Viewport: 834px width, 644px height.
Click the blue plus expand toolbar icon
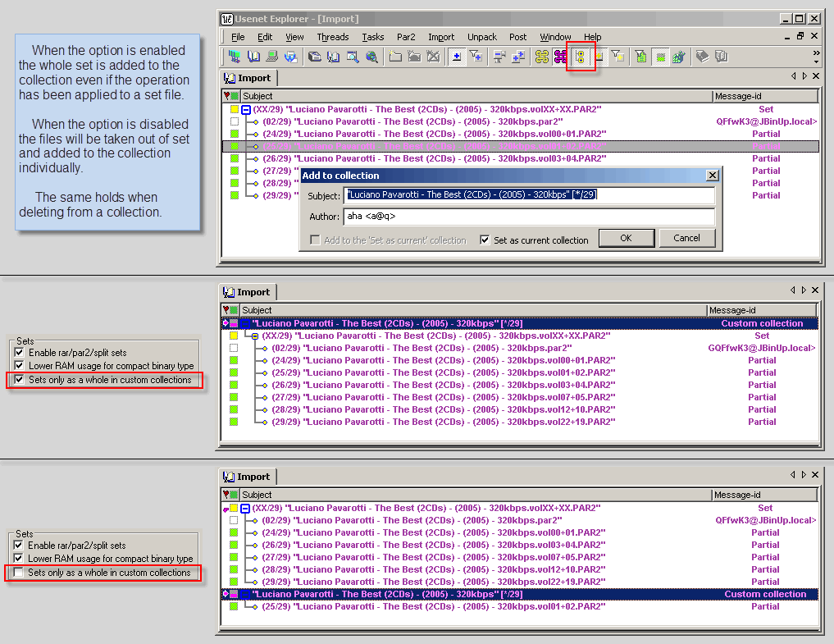point(456,57)
